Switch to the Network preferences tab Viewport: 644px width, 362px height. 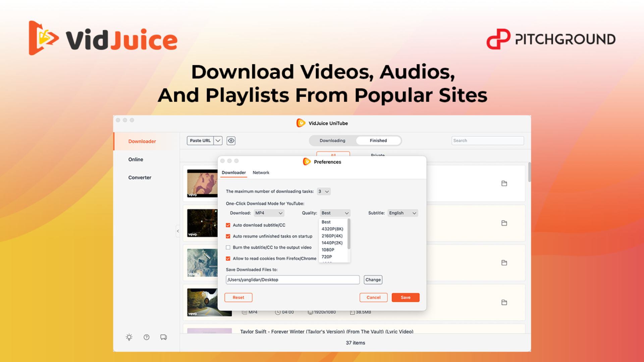point(261,172)
